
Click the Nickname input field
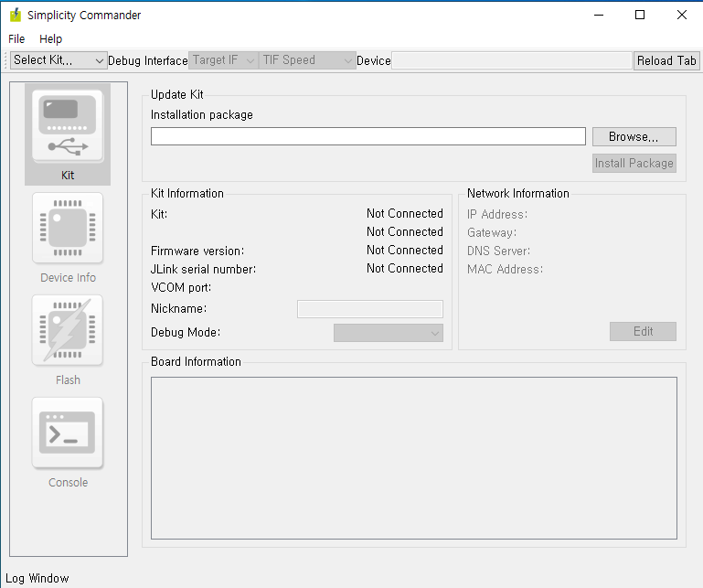370,309
